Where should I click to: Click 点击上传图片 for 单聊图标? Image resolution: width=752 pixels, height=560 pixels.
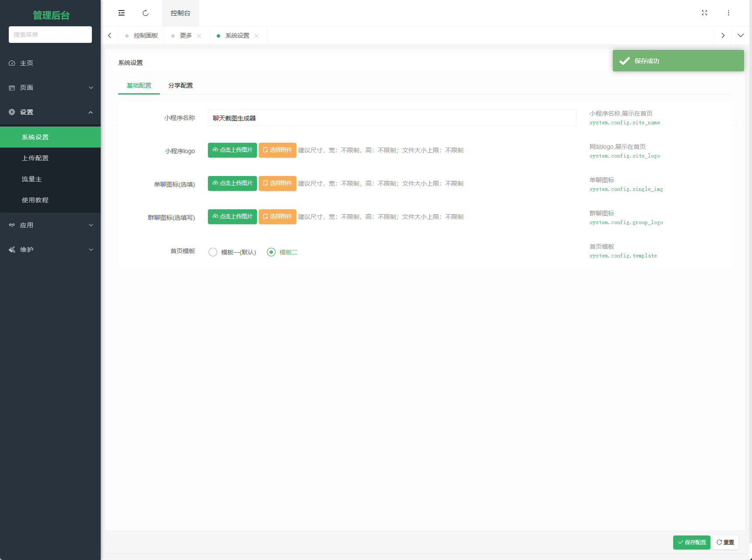[232, 183]
